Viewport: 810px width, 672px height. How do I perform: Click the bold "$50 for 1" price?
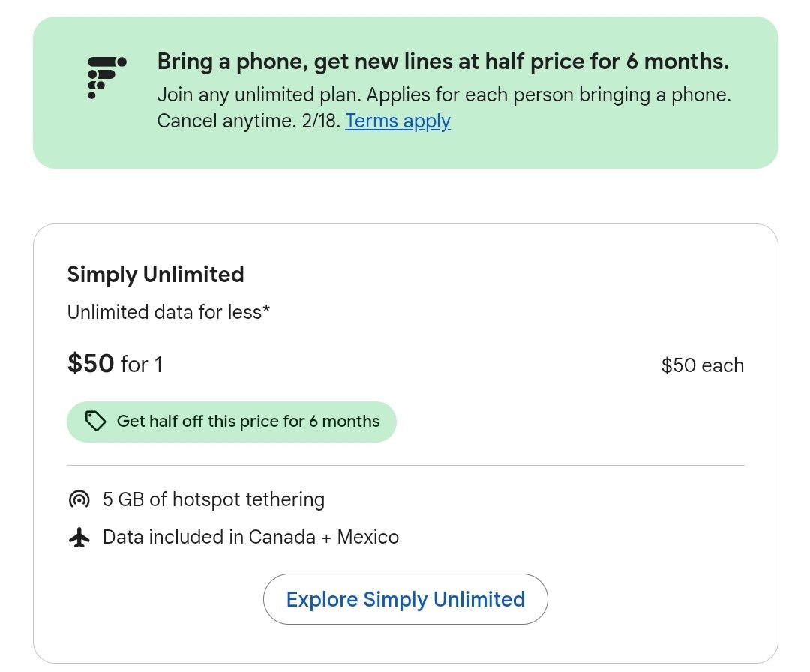click(x=115, y=364)
